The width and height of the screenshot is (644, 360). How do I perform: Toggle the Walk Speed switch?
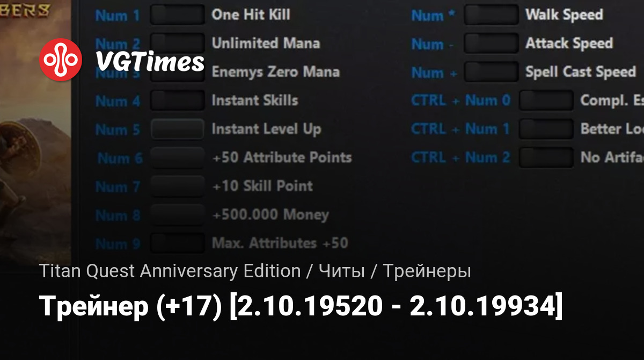[491, 15]
